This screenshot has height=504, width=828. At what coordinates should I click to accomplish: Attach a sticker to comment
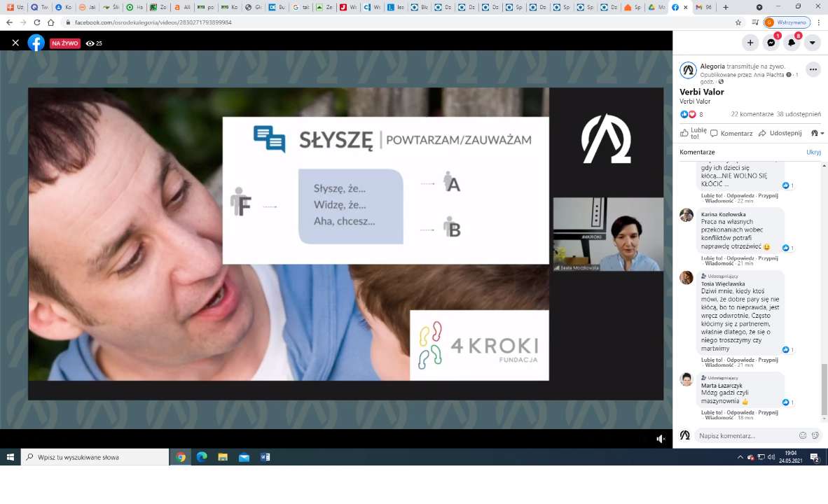(x=815, y=435)
